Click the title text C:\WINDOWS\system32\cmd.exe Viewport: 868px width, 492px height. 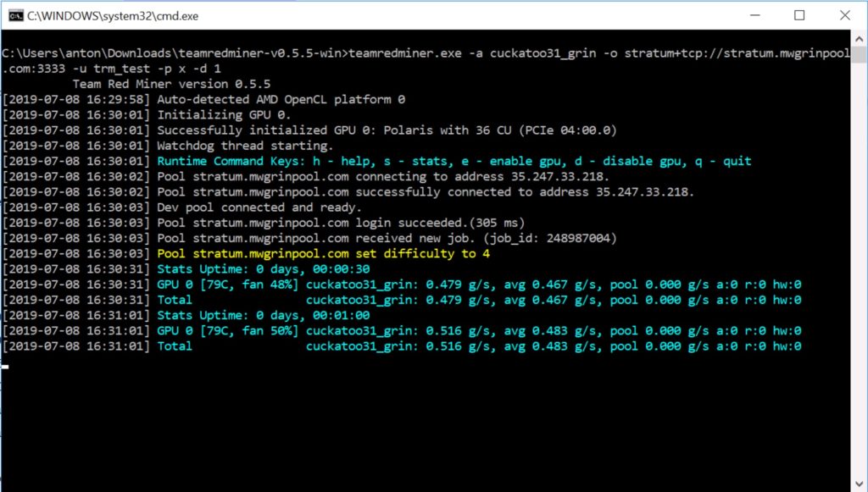point(113,16)
